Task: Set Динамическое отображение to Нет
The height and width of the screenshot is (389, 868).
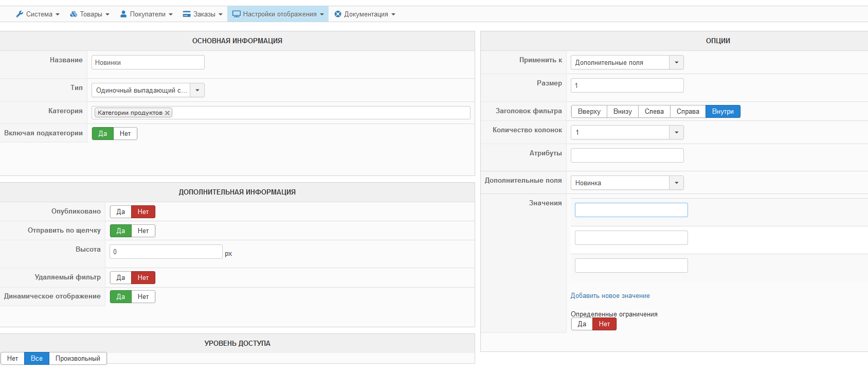Action: click(x=143, y=297)
